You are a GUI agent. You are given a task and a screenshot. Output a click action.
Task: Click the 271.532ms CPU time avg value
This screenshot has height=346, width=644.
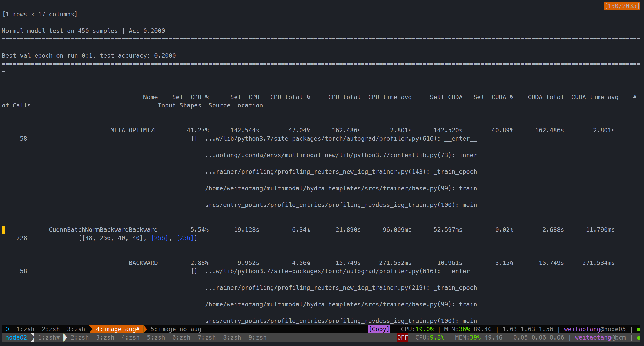coord(395,263)
